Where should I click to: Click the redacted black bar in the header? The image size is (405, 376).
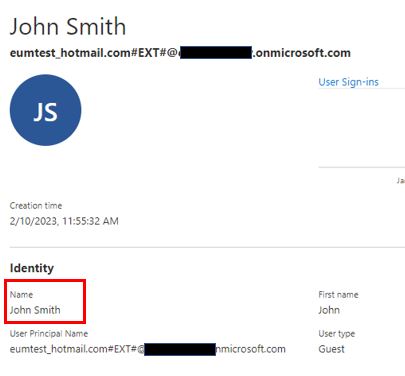click(216, 53)
